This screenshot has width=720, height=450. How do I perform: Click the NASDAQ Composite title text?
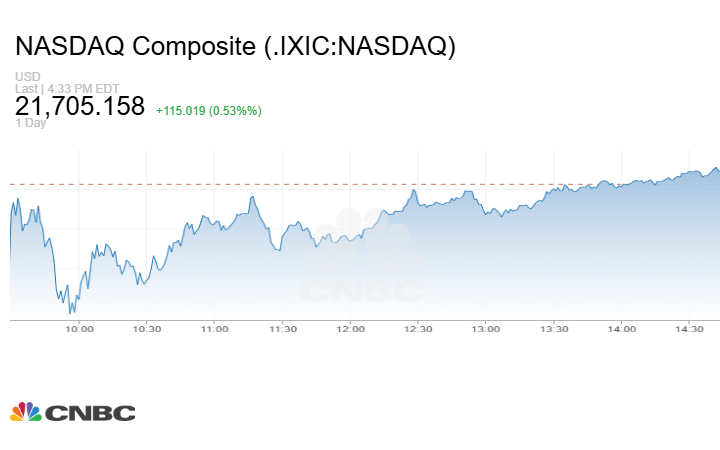tap(235, 47)
